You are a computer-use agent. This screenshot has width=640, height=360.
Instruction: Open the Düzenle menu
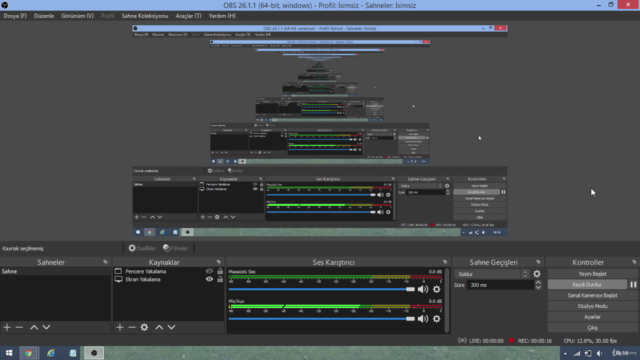(x=44, y=16)
